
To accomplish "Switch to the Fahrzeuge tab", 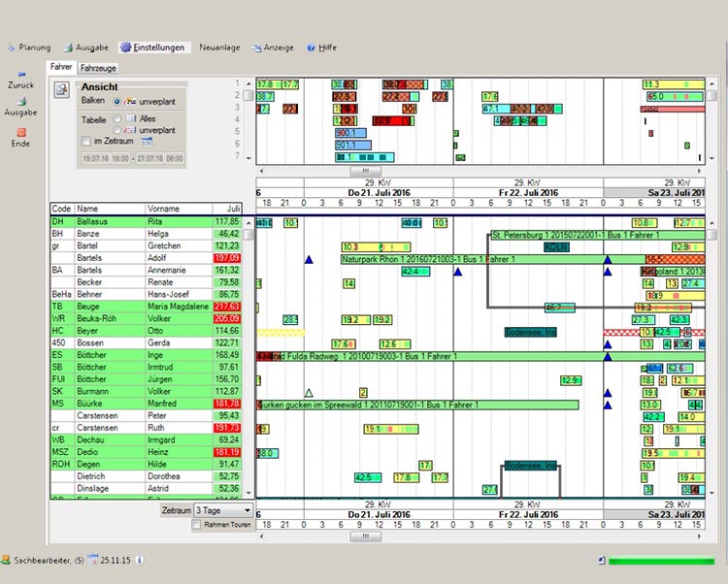I will coord(98,68).
